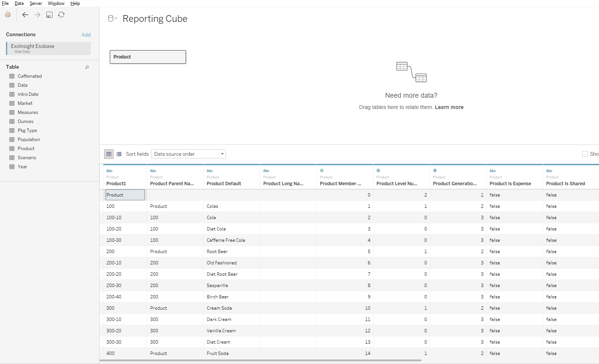
Task: Toggle the Show checkbox at right
Action: (585, 154)
